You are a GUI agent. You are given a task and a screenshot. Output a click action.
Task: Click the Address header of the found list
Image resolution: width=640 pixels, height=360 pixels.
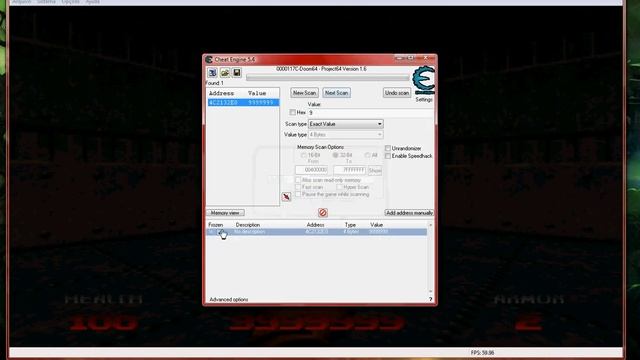(x=221, y=93)
